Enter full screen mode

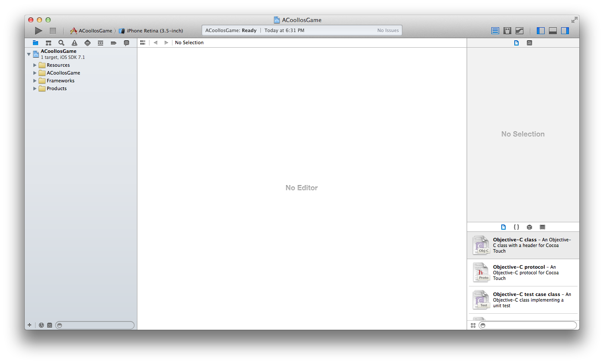click(574, 20)
